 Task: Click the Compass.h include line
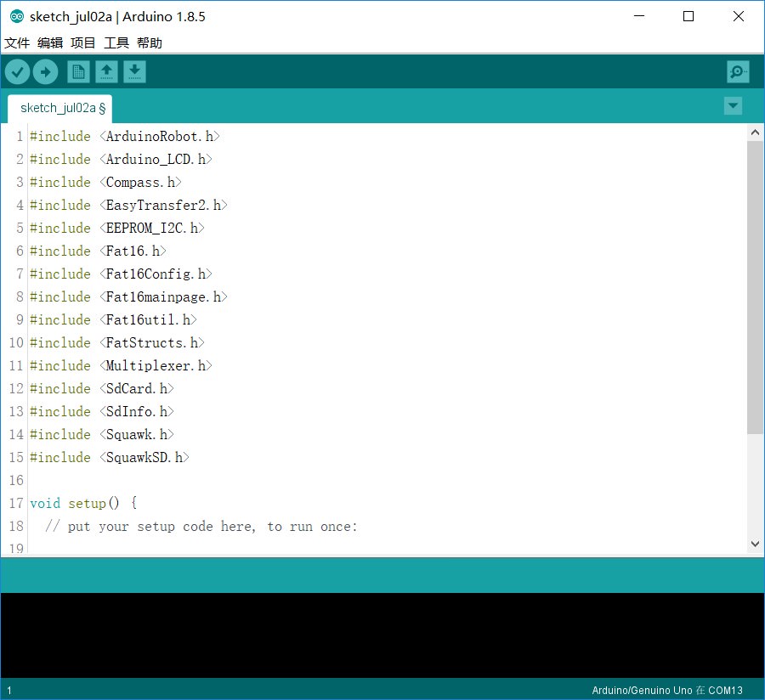click(106, 183)
